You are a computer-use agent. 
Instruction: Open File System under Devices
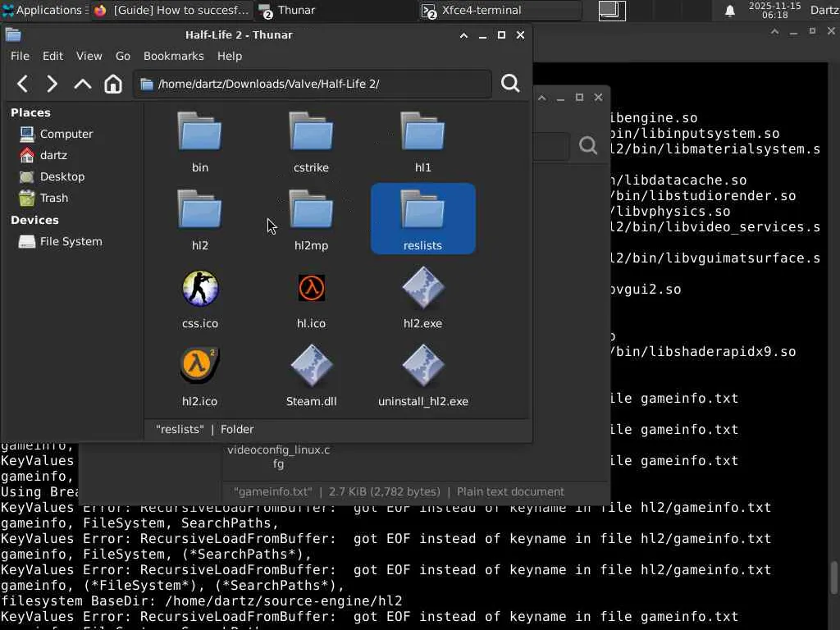pyautogui.click(x=60, y=242)
